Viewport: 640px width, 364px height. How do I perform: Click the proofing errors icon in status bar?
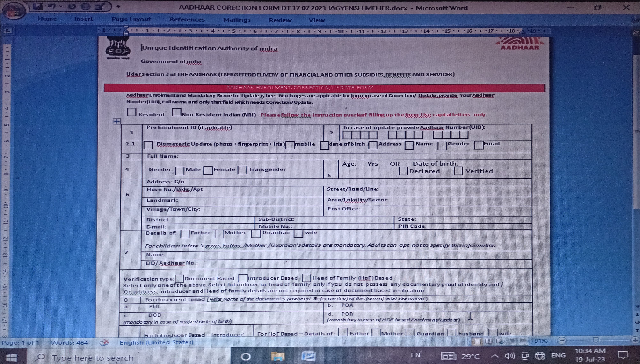click(104, 342)
